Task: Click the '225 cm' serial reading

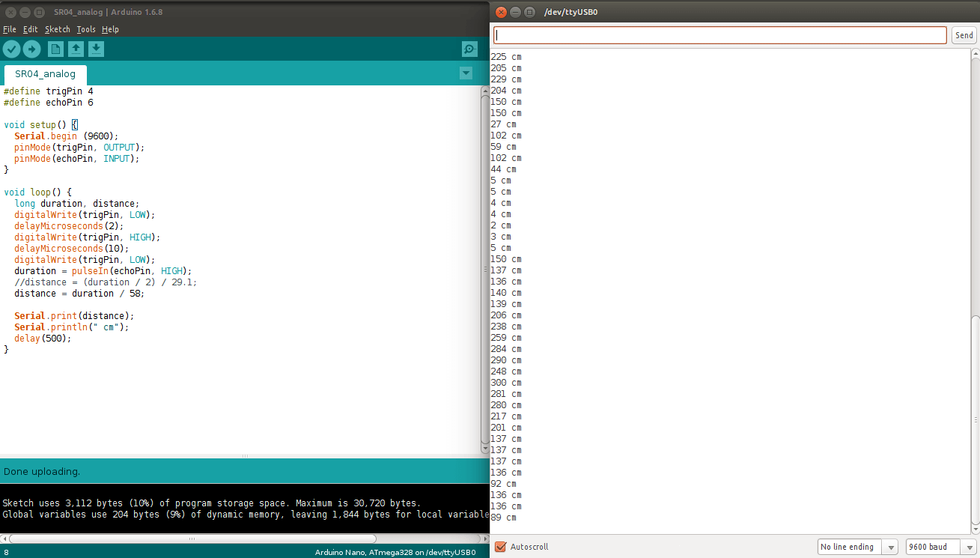Action: 506,57
